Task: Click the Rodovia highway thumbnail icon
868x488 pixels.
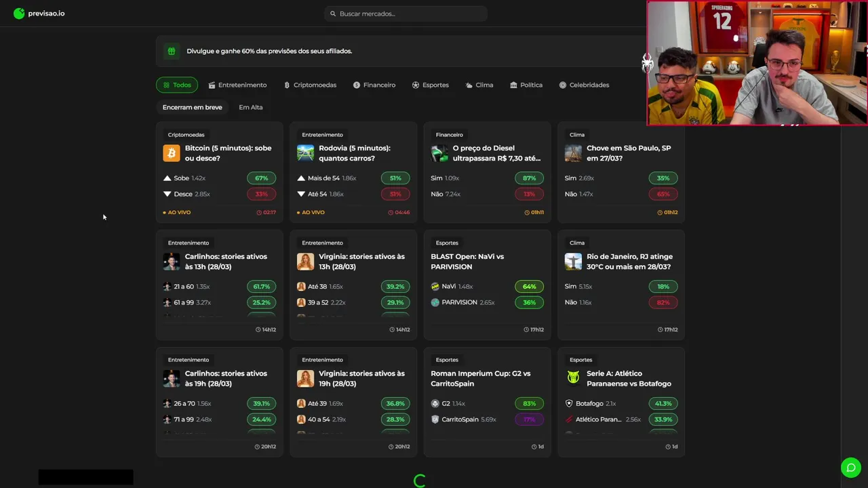Action: 305,153
